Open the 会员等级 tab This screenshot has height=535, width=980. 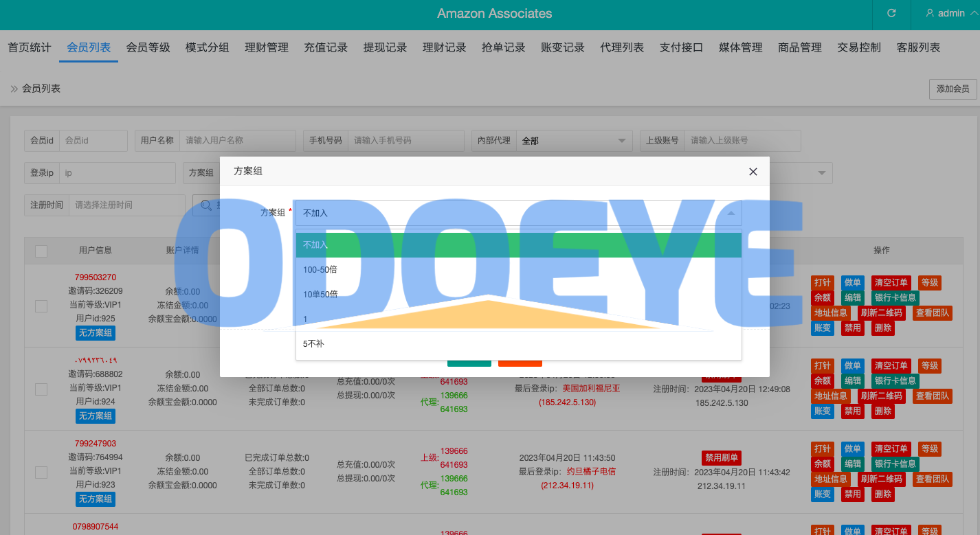coord(148,47)
